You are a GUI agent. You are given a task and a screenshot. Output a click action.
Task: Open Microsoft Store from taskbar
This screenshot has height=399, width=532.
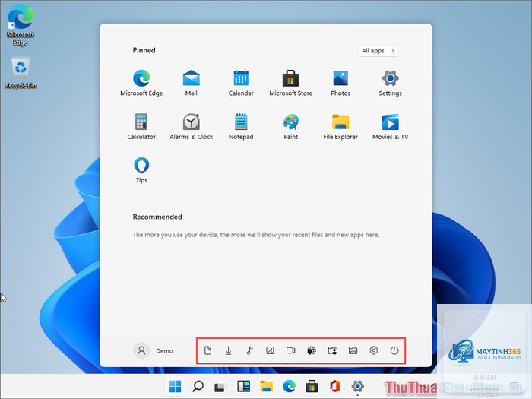point(312,386)
